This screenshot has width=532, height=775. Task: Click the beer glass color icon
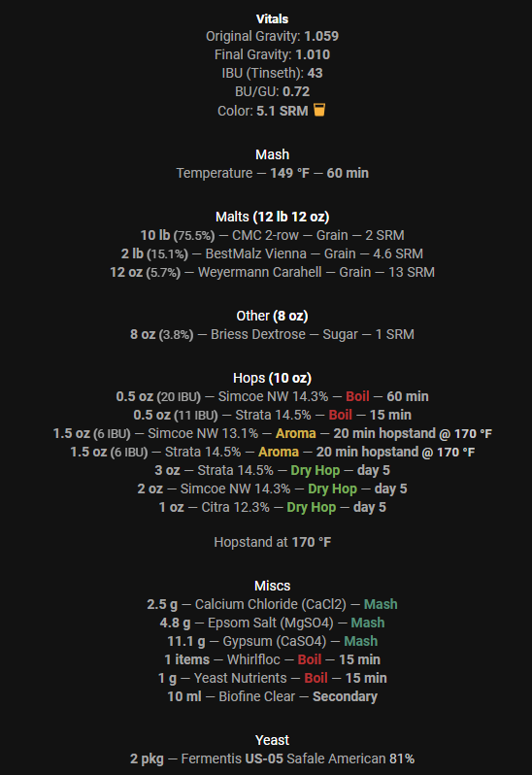319,110
